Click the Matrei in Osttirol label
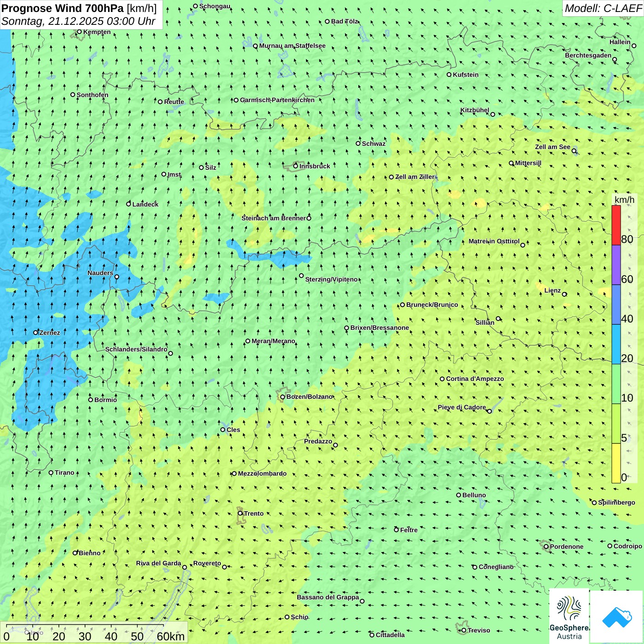The width and height of the screenshot is (644, 644). (x=494, y=241)
